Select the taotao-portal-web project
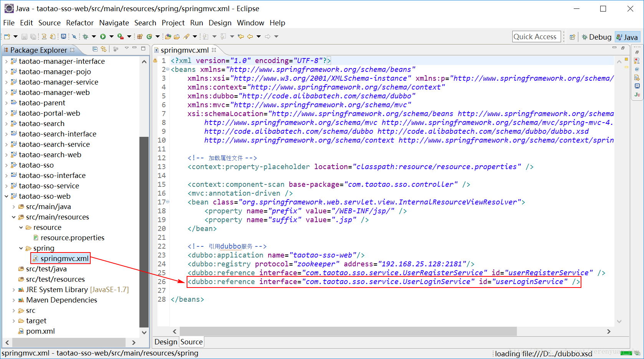 coord(45,113)
